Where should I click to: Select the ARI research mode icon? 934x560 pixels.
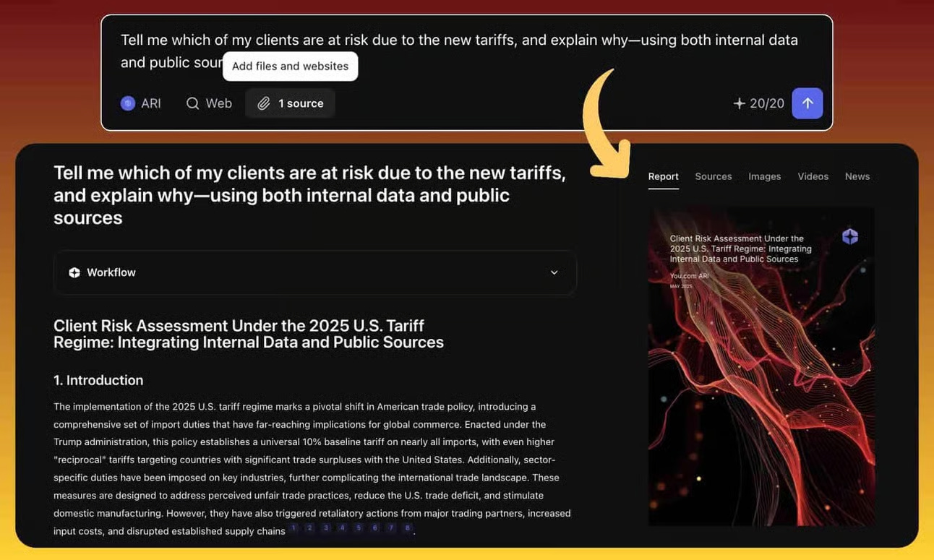128,103
